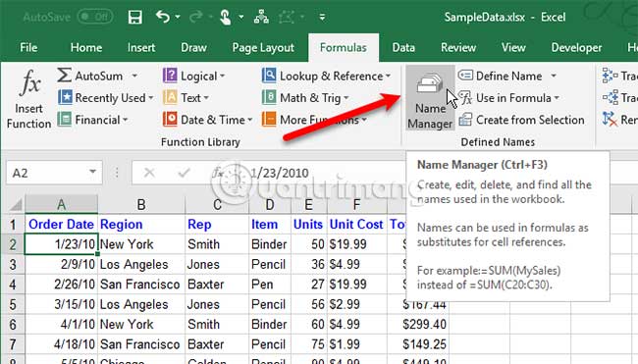This screenshot has height=364, width=638.
Task: Open the Touch/Mouse Mode dropdown arrow
Action: (240, 17)
